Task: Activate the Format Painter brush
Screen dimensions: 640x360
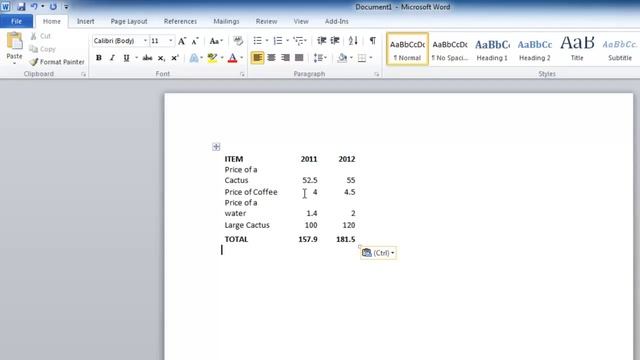Action: coord(57,62)
